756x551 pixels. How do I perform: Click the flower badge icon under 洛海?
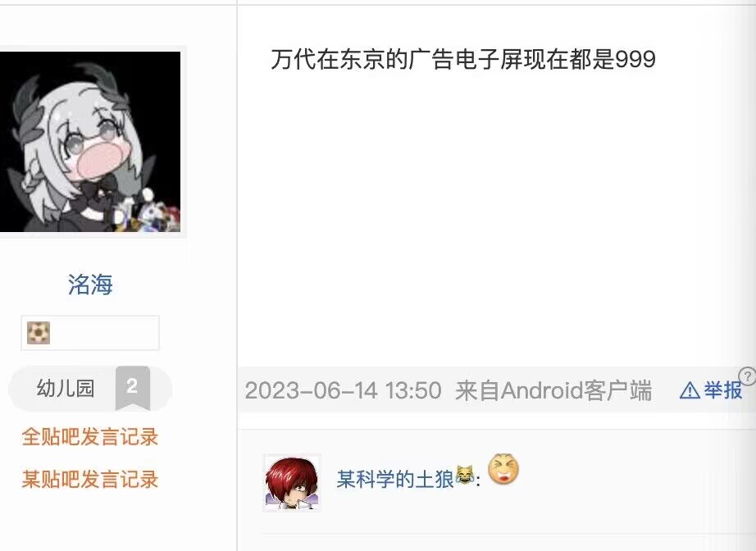tap(39, 333)
